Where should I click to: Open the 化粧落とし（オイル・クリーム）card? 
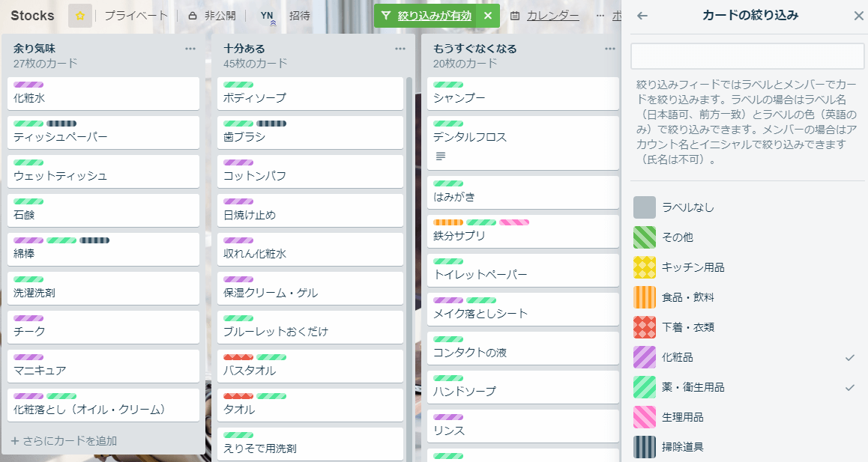point(103,405)
